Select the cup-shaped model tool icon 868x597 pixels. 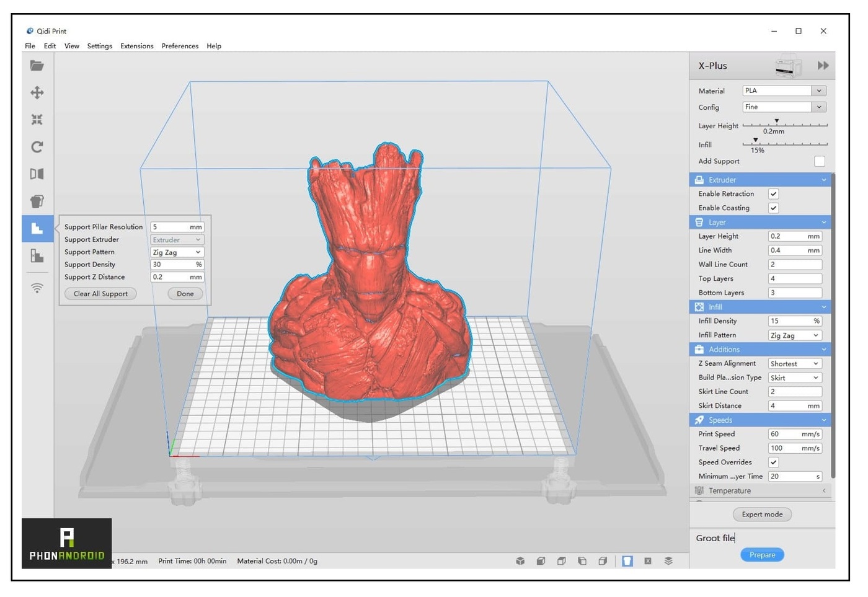[x=37, y=201]
